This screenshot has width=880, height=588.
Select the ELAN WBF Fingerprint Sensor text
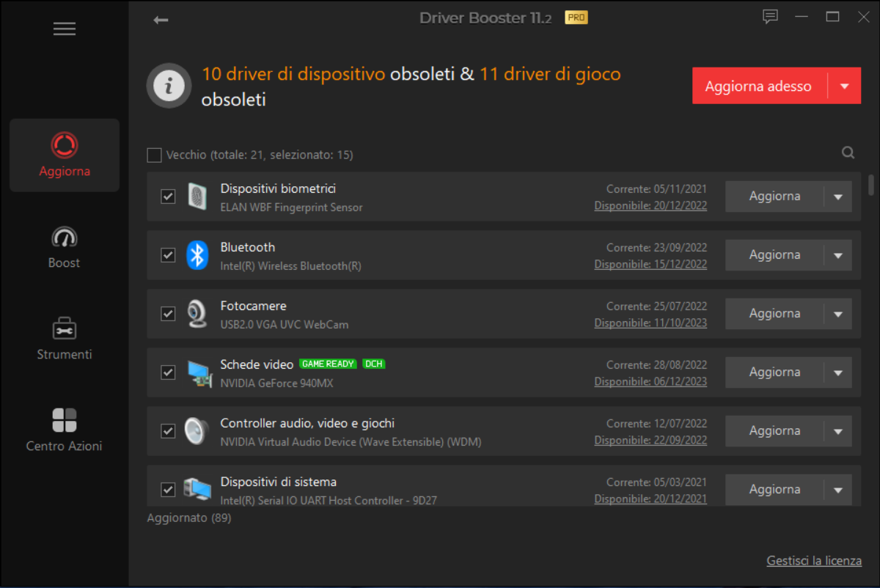pos(292,207)
